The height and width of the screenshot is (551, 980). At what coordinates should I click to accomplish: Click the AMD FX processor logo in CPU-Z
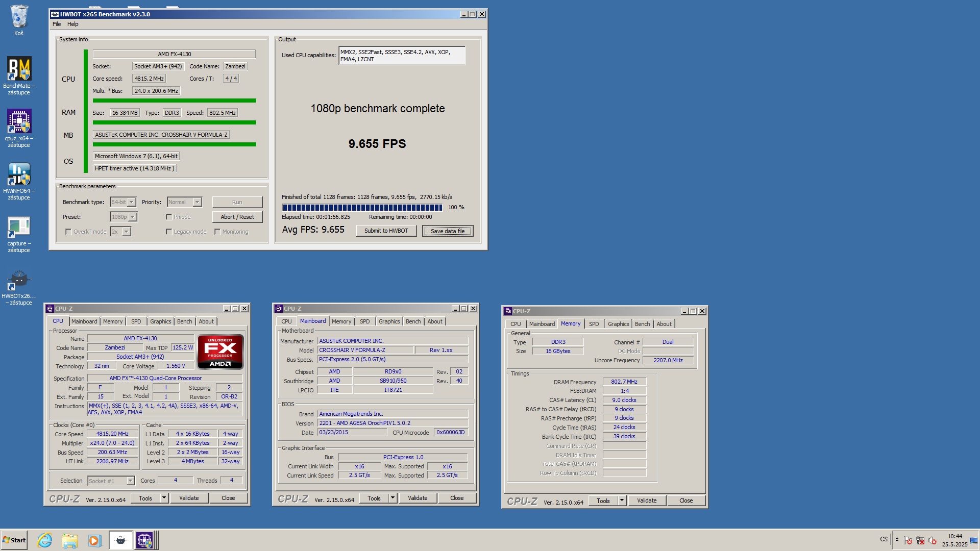pos(220,352)
